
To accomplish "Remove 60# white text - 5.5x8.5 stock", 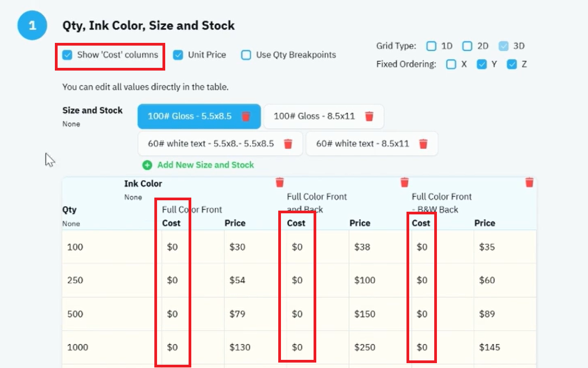I will click(x=287, y=144).
